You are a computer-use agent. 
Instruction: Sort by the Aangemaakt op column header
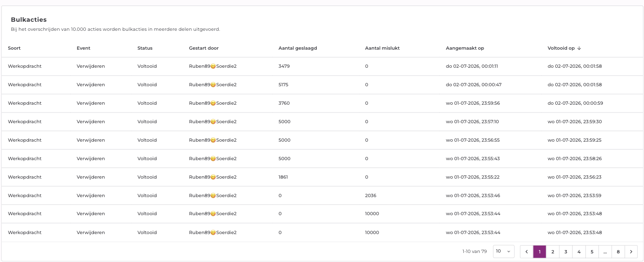465,48
